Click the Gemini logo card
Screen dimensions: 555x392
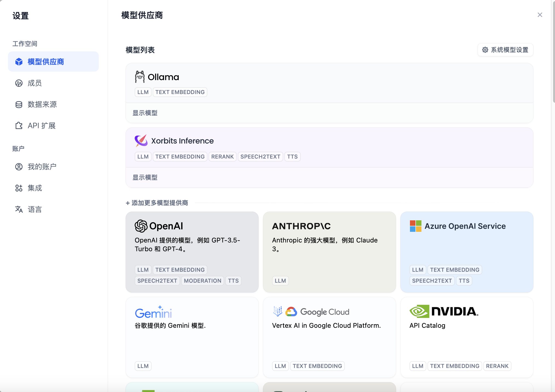click(153, 312)
